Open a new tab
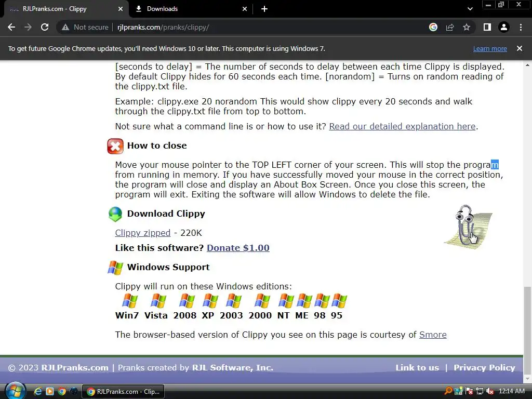 tap(264, 9)
